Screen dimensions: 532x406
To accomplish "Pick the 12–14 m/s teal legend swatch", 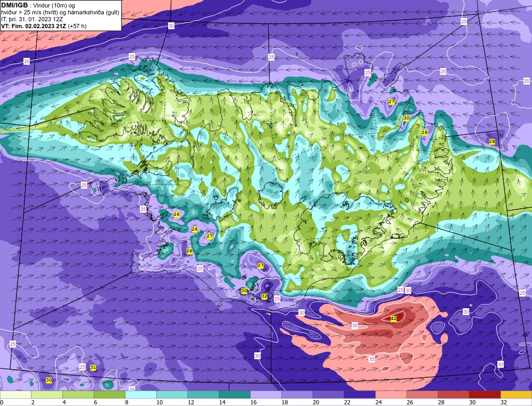I will (203, 394).
